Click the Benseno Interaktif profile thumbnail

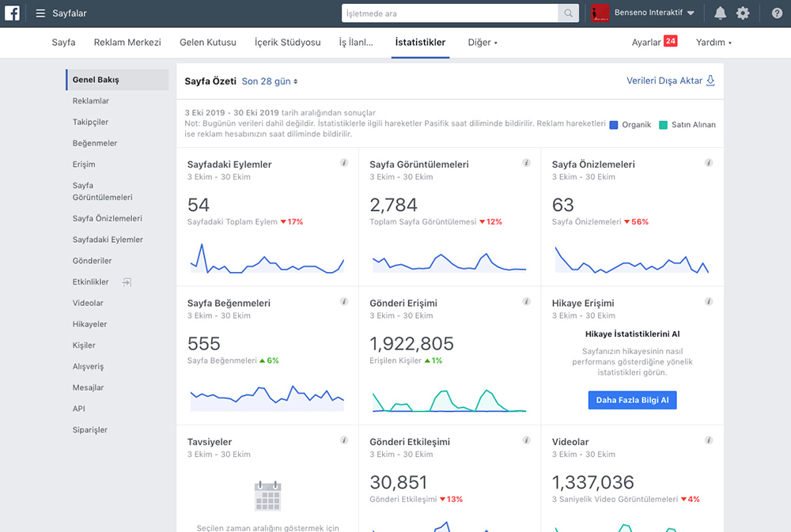pyautogui.click(x=600, y=13)
